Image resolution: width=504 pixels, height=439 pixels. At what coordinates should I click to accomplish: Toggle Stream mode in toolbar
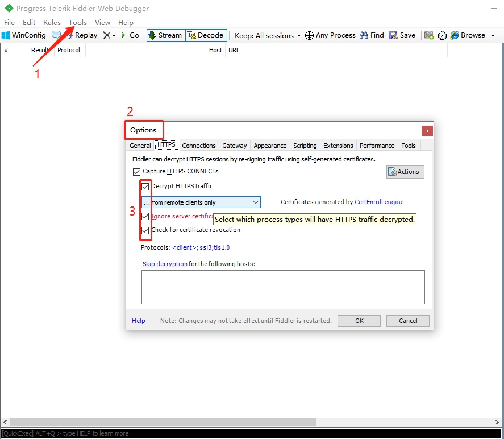(x=166, y=35)
